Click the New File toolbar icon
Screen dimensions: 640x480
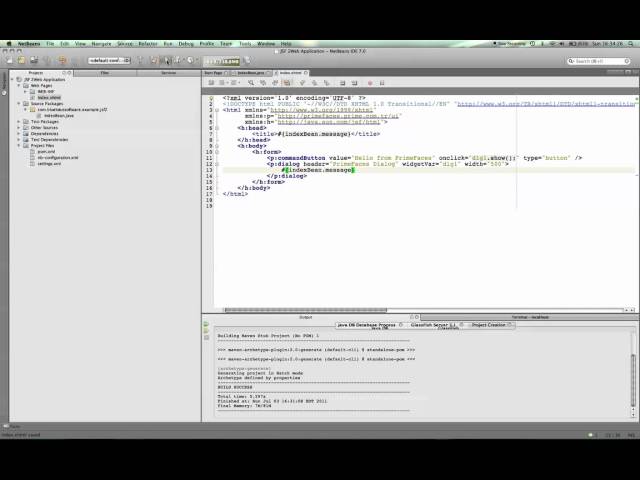[x=9, y=60]
